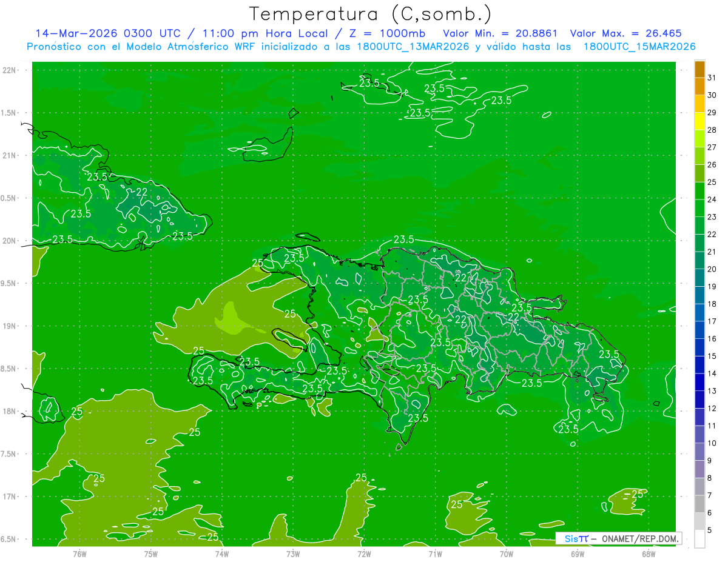Click the '18N' latitude axis label
Image resolution: width=728 pixels, height=562 pixels.
[10, 412]
